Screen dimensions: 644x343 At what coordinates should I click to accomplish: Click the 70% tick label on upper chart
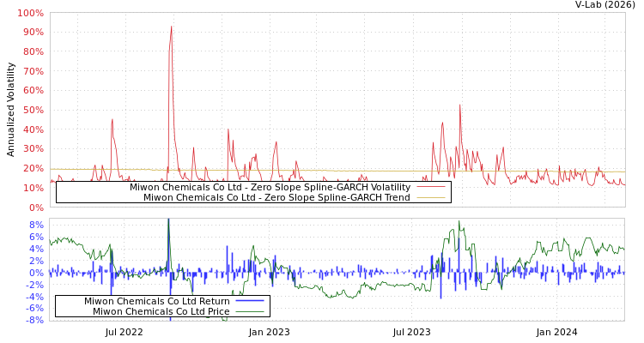(x=33, y=71)
